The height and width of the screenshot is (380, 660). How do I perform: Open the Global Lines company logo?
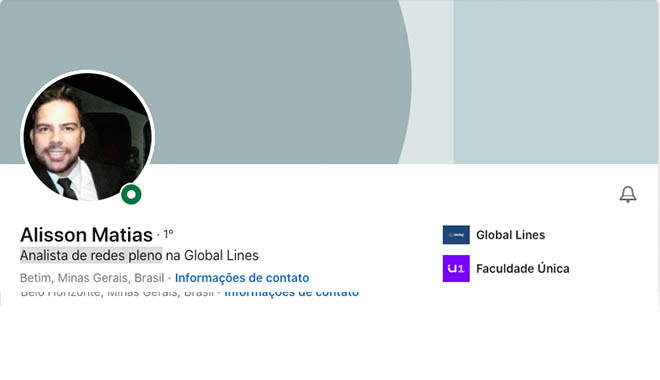point(456,235)
